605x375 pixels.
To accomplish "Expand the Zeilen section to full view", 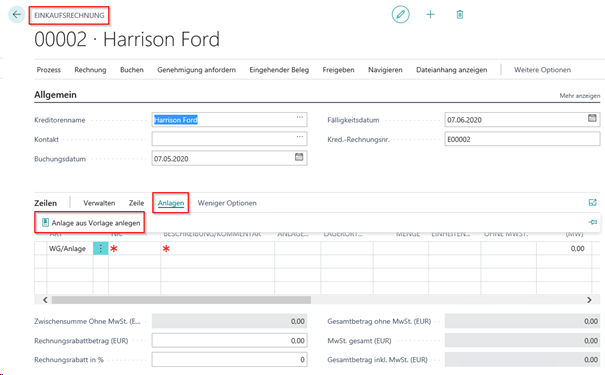I will [x=593, y=203].
